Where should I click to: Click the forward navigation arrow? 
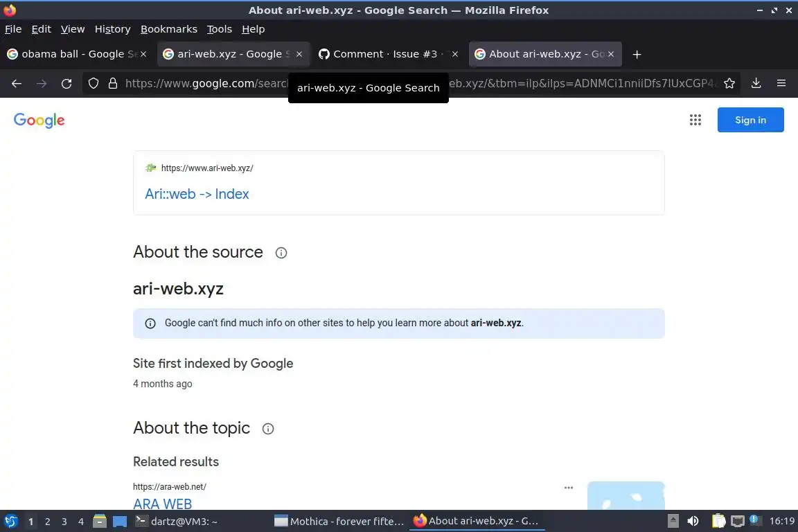[x=42, y=84]
